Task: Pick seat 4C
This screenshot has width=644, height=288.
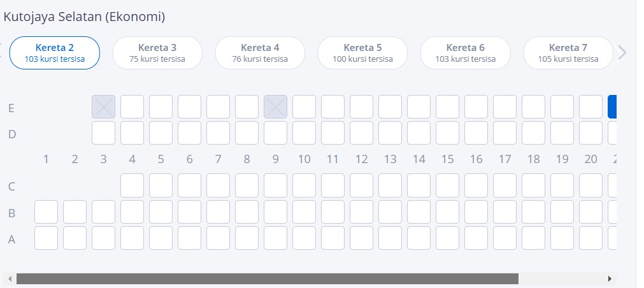Action: [x=132, y=185]
